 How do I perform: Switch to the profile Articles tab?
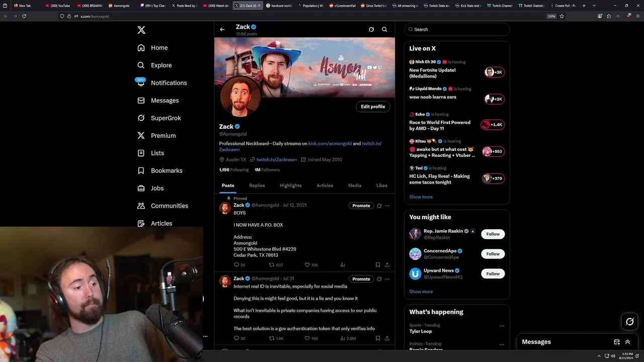pos(325,186)
